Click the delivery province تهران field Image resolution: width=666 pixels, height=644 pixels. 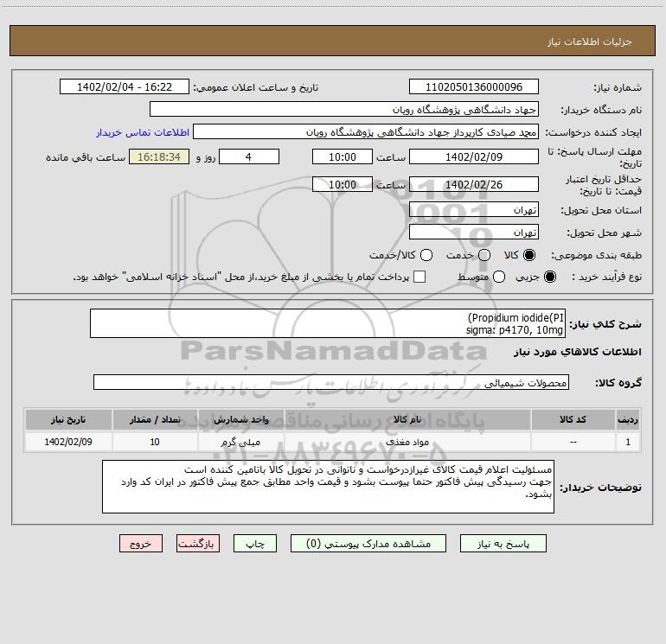coord(474,209)
